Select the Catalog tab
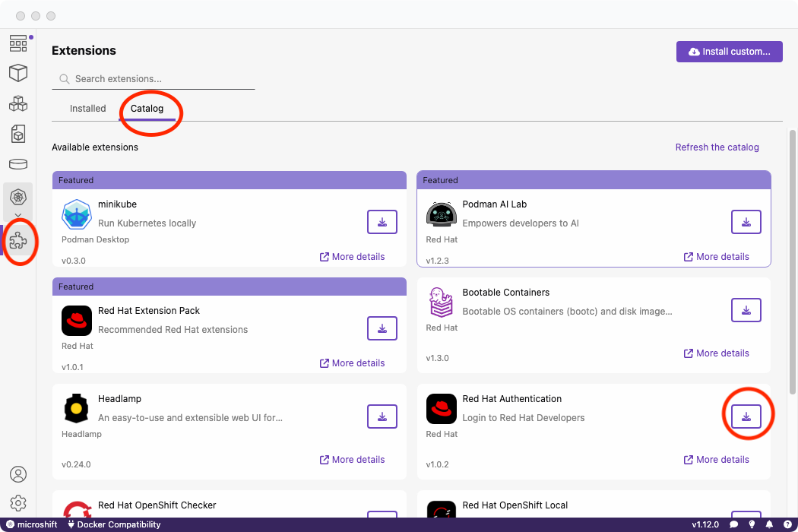The image size is (798, 532). click(147, 109)
